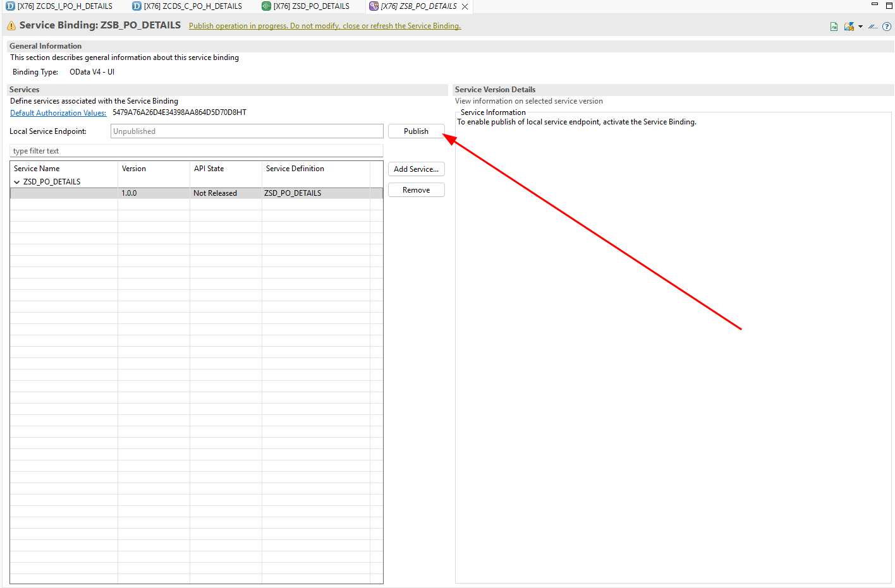Image resolution: width=895 pixels, height=588 pixels.
Task: Click the API State column header
Action: click(226, 169)
